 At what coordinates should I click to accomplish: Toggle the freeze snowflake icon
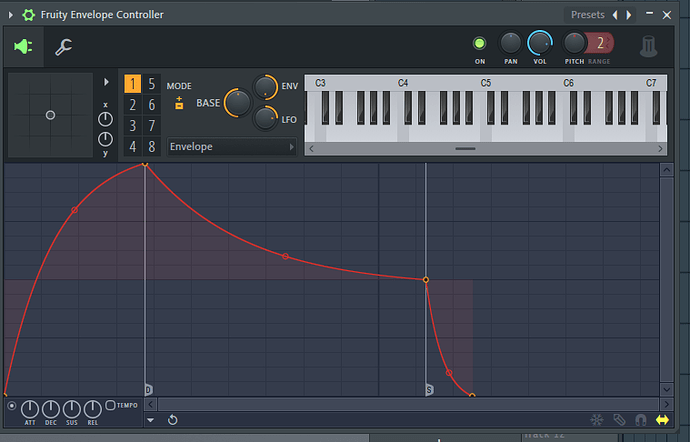(x=597, y=420)
